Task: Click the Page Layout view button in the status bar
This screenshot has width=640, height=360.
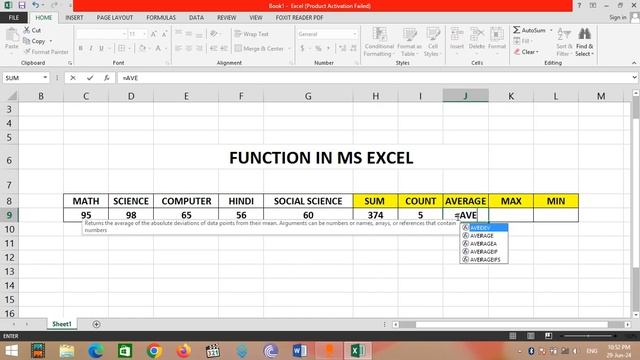Action: 531,336
